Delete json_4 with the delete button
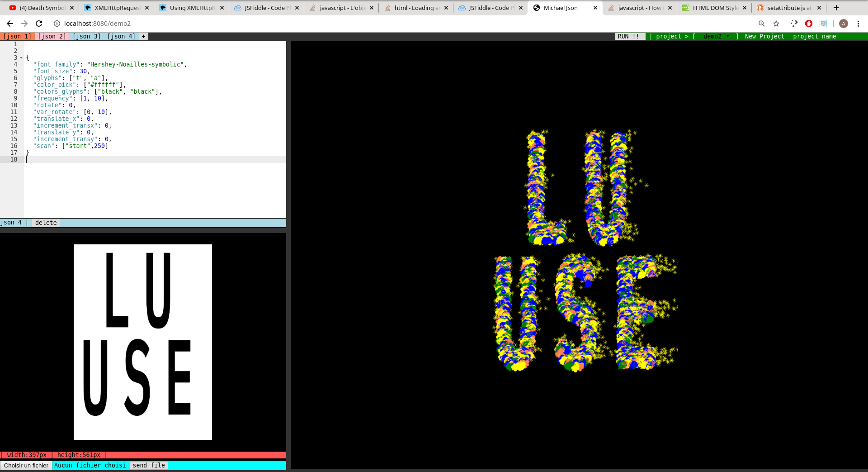Screen dimensions: 868x472 46,223
